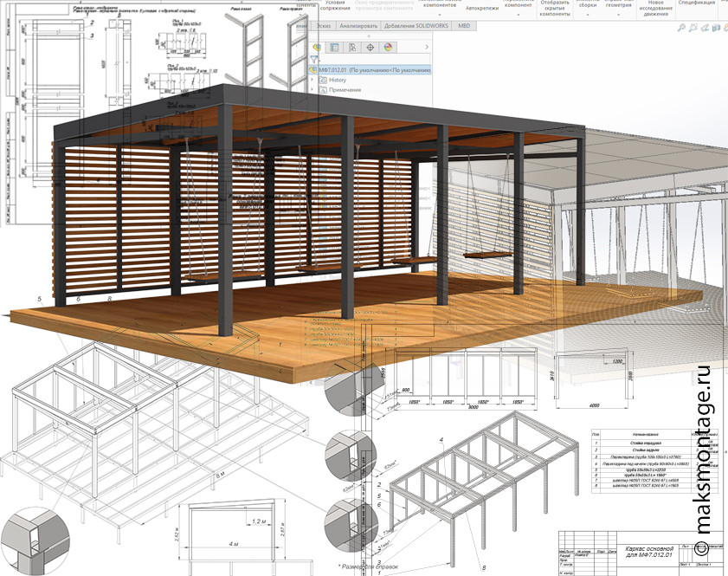Click the '4 м' dimension on lower drawing

click(x=234, y=543)
